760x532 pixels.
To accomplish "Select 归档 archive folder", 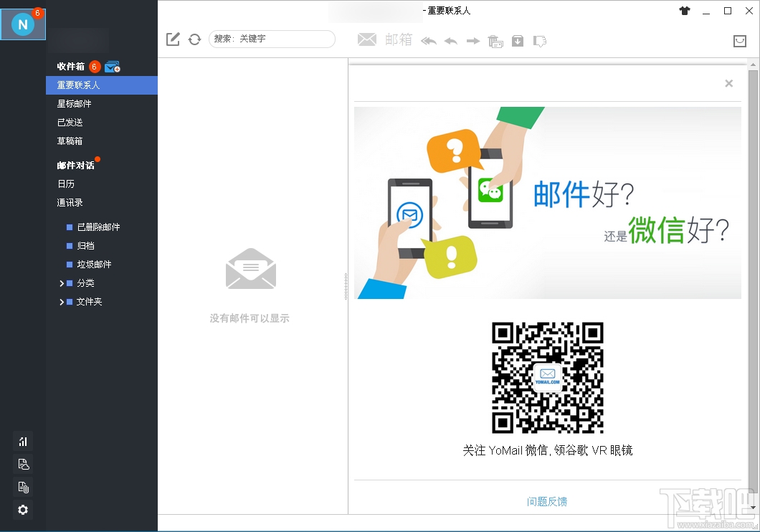I will coord(86,246).
